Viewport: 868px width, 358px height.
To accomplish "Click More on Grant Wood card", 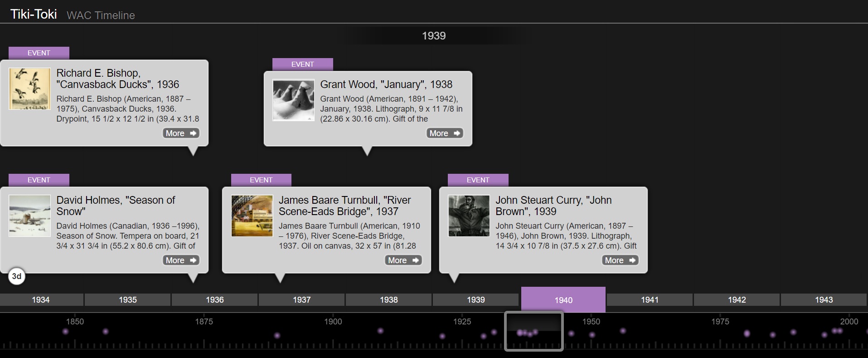I will point(445,133).
